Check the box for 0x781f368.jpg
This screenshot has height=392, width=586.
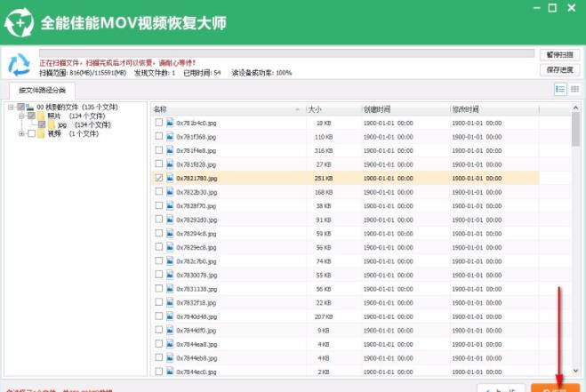click(158, 137)
